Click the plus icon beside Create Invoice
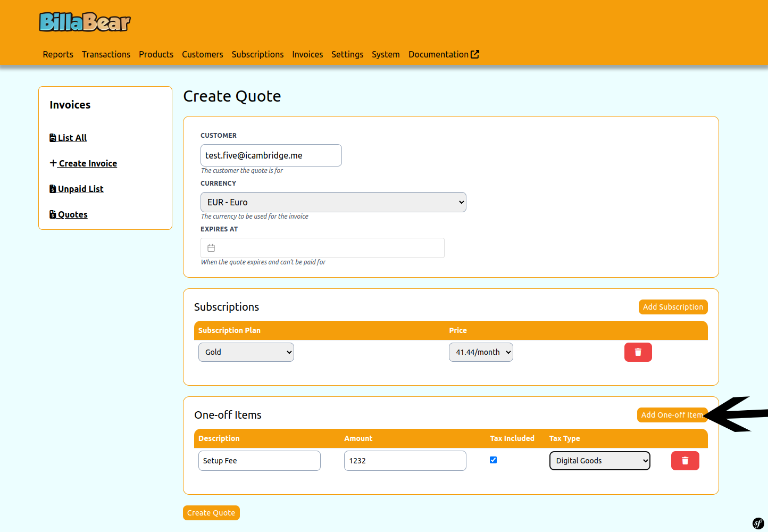The height and width of the screenshot is (532, 768). [53, 163]
